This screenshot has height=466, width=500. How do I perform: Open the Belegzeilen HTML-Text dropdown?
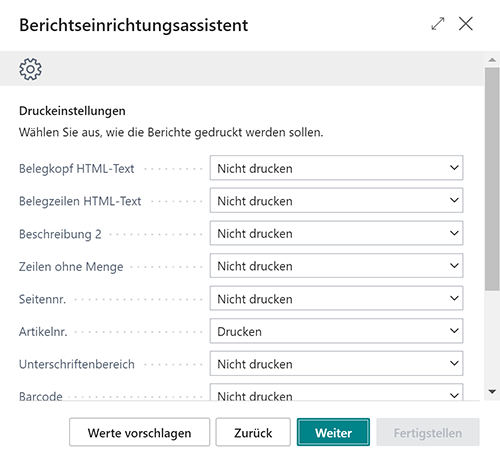[336, 201]
